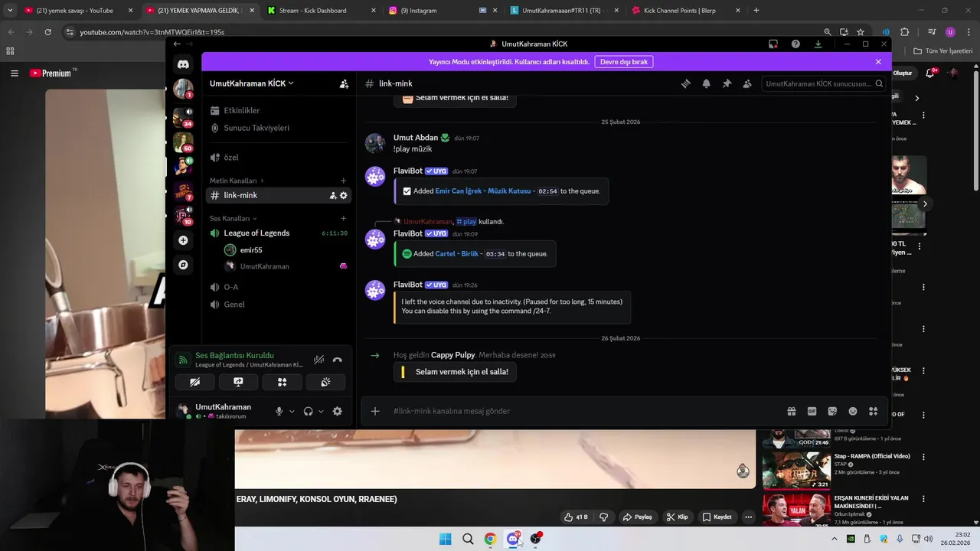Save video with Kaydet button
The image size is (980, 551).
click(717, 517)
